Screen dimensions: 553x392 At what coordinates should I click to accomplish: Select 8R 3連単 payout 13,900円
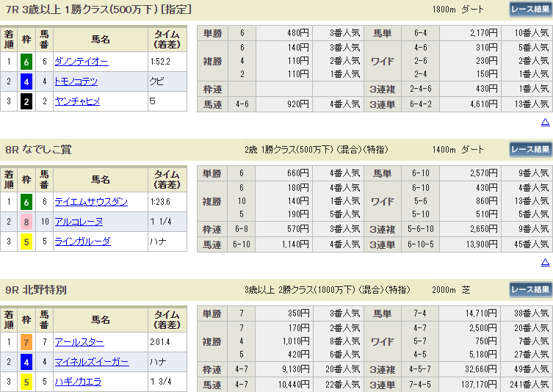[482, 244]
